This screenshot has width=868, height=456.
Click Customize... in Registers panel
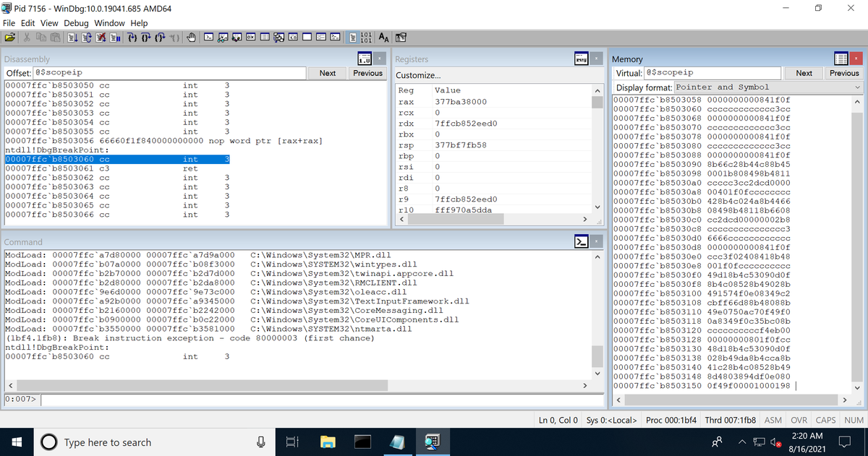pos(418,75)
